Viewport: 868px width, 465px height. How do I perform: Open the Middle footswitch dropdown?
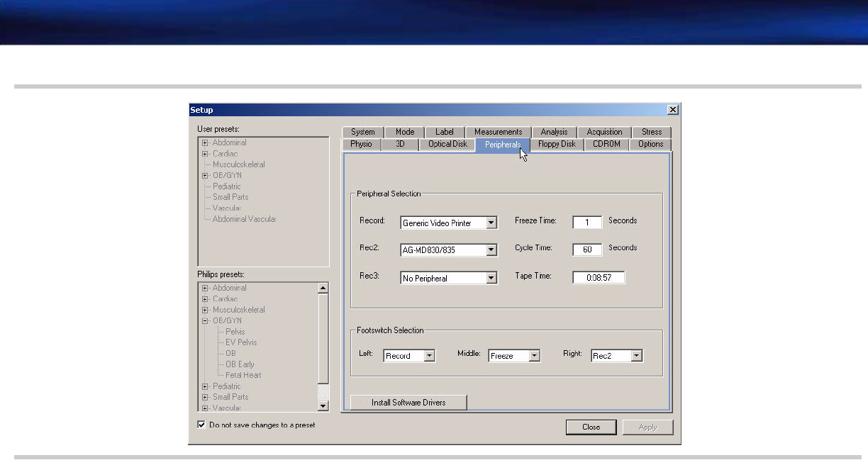[535, 356]
